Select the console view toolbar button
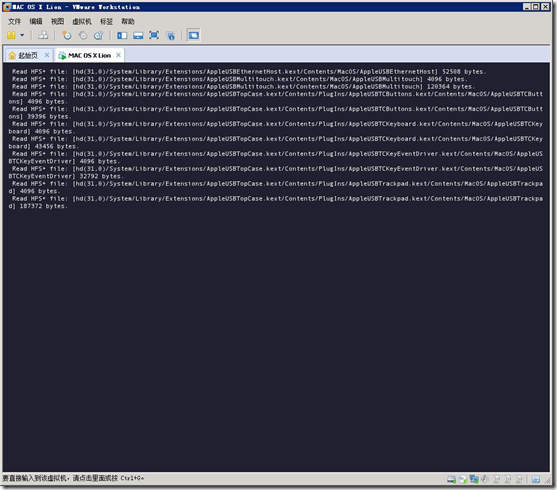 (x=194, y=35)
